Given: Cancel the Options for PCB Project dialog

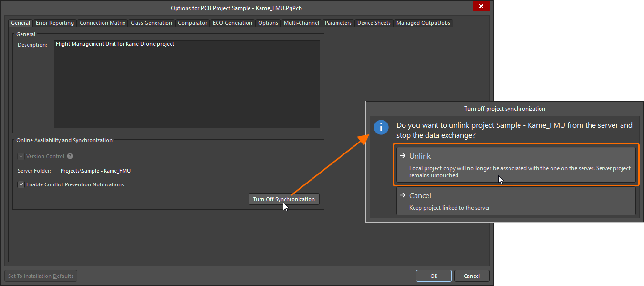Looking at the screenshot, I should pos(472,276).
